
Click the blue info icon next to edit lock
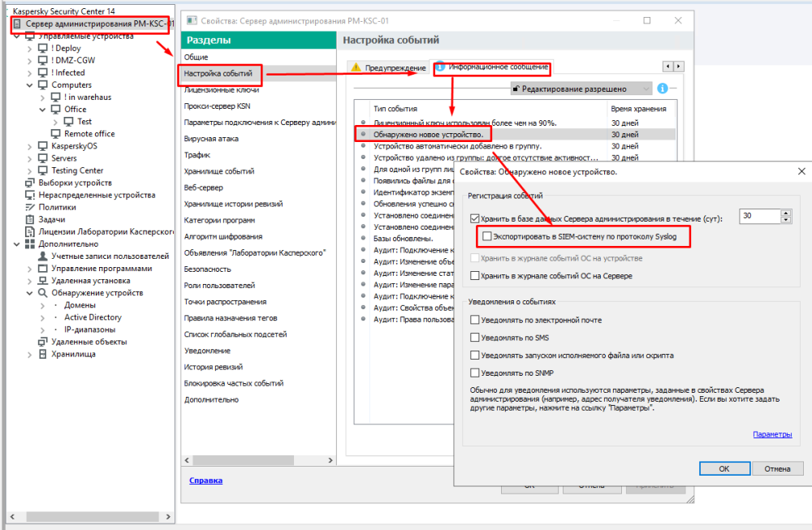(663, 88)
